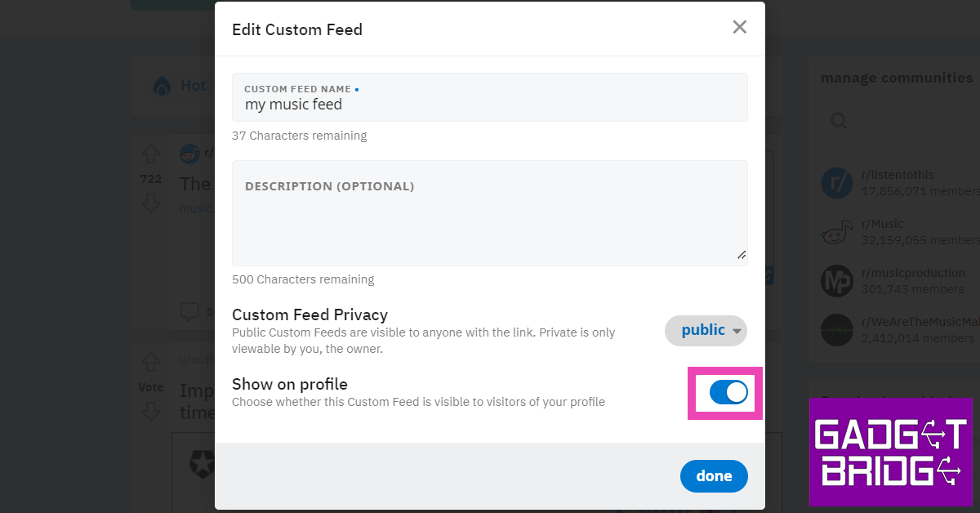This screenshot has width=980, height=513.
Task: Downvote the post with 722 points
Action: click(x=151, y=203)
